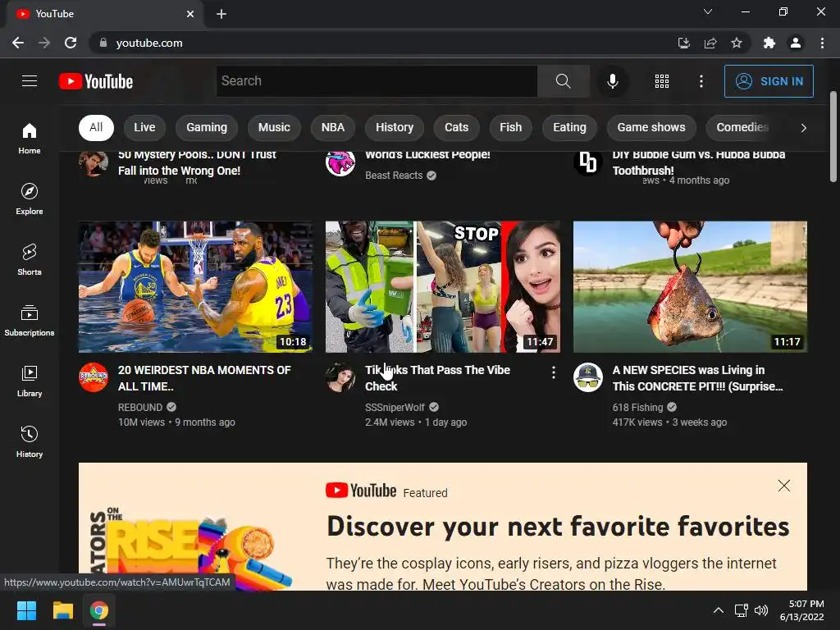840x630 pixels.
Task: Open the REBOUND channel name link
Action: point(139,407)
